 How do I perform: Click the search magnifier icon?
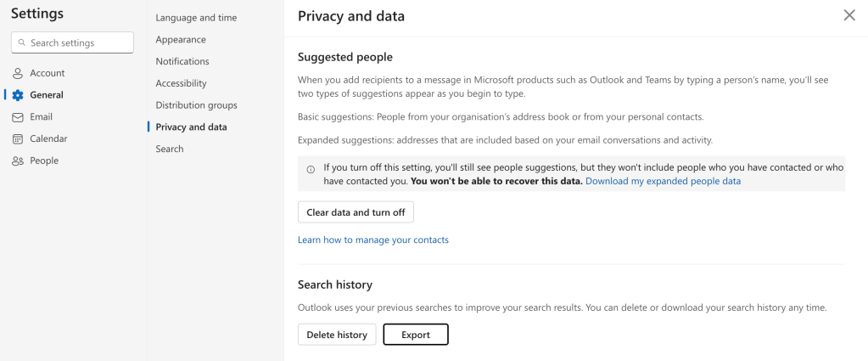tap(22, 42)
